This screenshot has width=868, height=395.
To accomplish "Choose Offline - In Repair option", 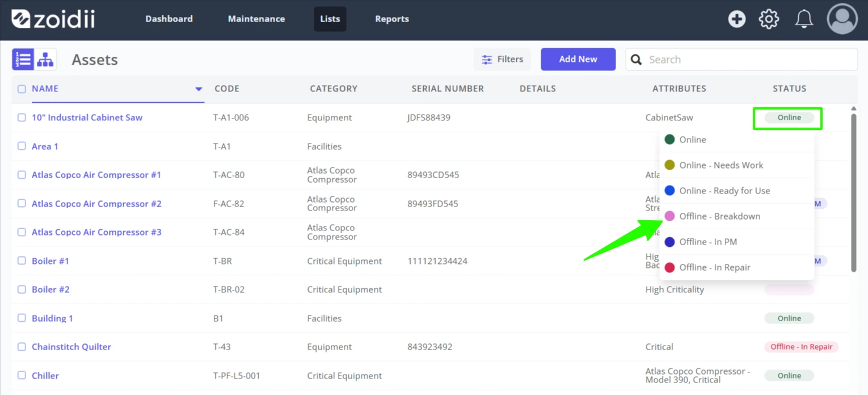I will [x=737, y=267].
